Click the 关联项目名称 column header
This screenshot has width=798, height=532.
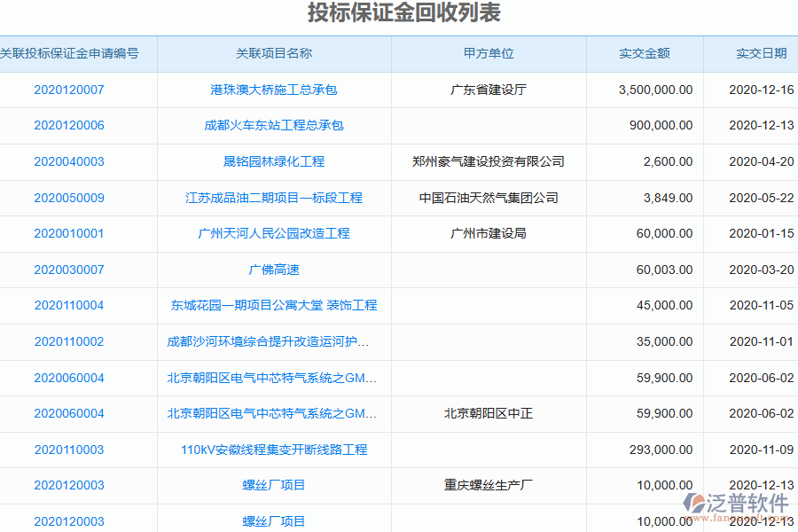coord(270,53)
